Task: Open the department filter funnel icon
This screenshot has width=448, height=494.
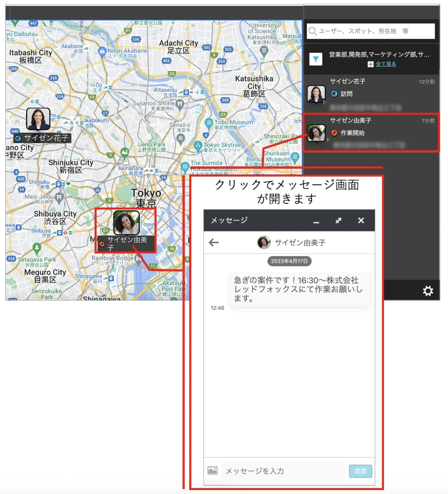Action: (316, 59)
